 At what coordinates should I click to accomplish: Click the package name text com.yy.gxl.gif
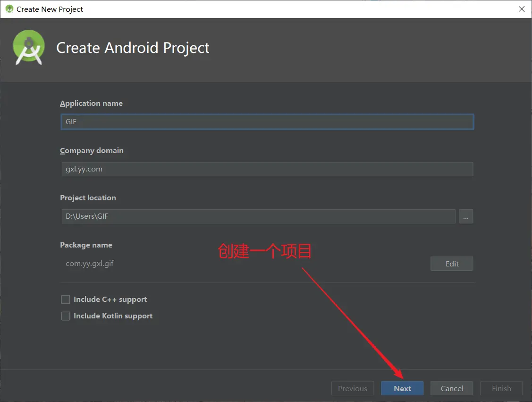(x=90, y=264)
